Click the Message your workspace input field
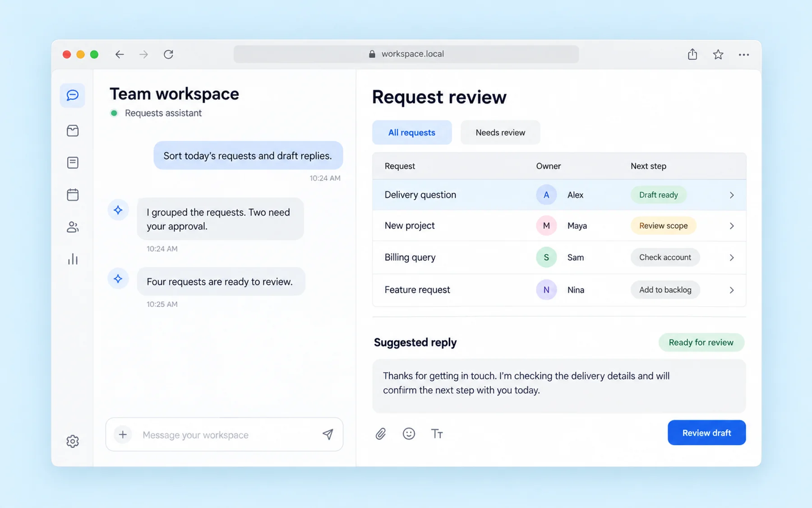 [224, 434]
